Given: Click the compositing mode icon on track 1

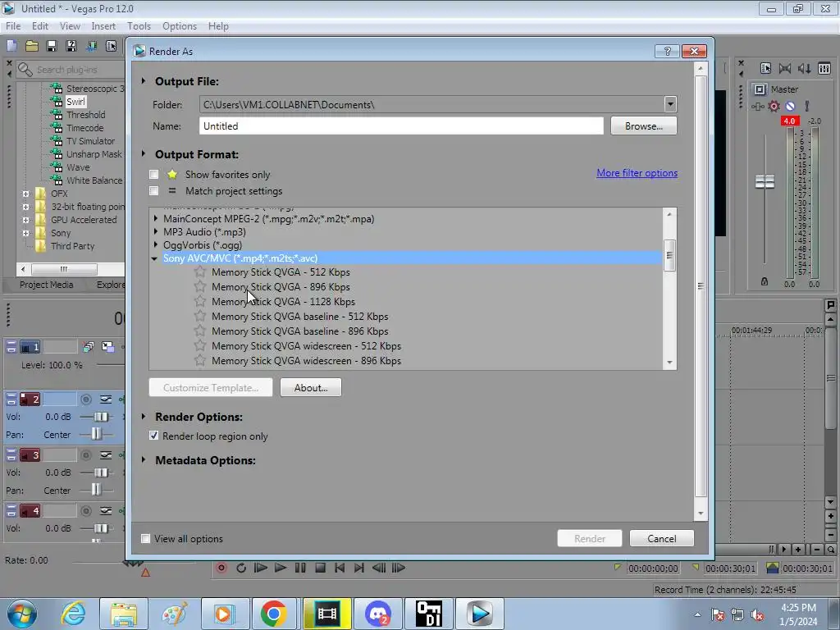Looking at the screenshot, I should (x=107, y=347).
